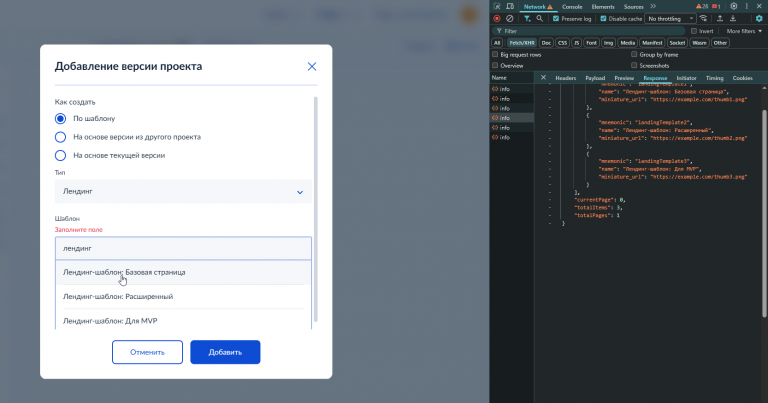Open DevTools three-dot customize menu
The image size is (768, 403).
(746, 6)
